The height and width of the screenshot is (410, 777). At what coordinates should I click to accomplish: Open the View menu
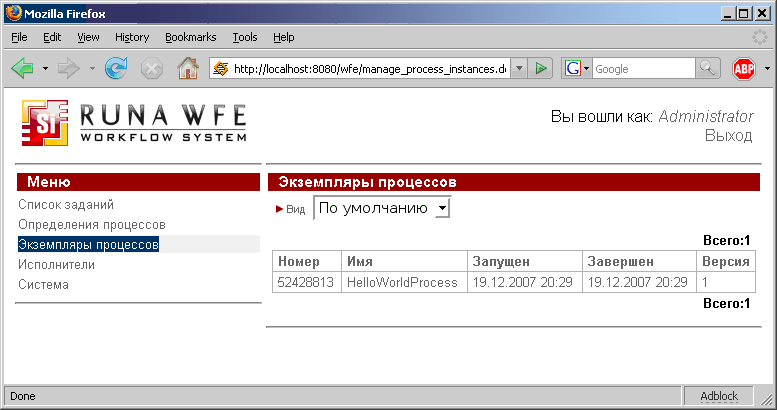tap(88, 37)
